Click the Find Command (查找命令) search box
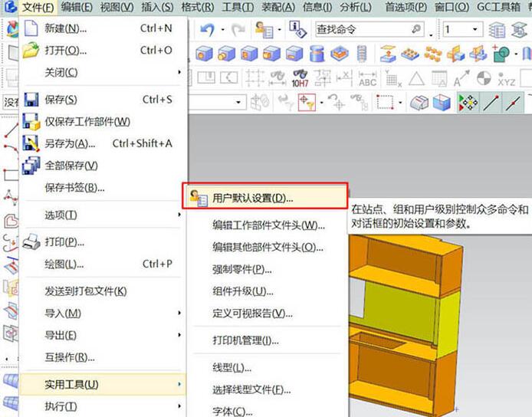This screenshot has width=532, height=417. click(x=360, y=29)
